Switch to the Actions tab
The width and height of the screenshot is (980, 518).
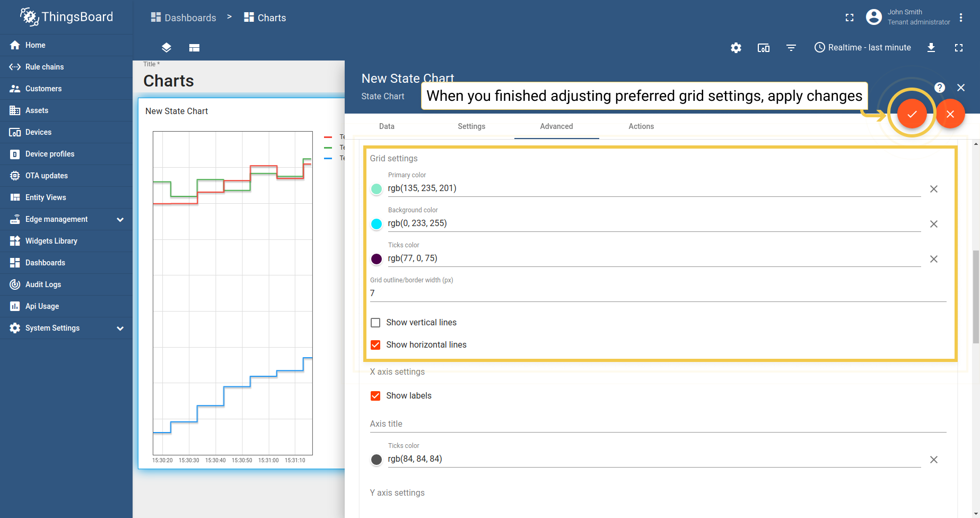[641, 126]
